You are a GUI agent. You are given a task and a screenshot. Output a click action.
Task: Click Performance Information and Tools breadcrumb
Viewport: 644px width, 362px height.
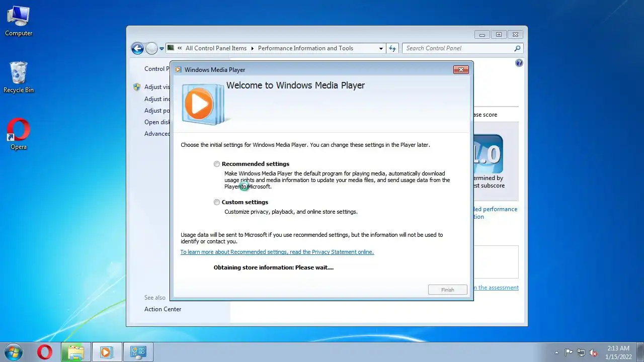[x=305, y=48]
